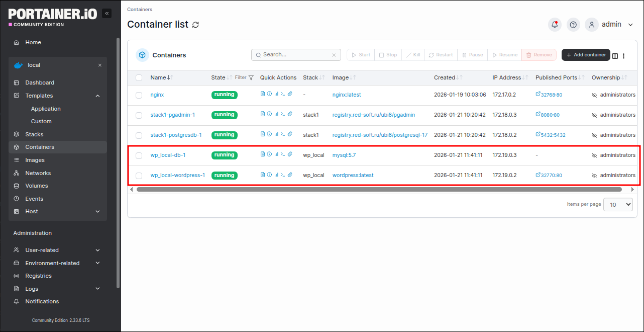Open the notifications bell icon

(555, 25)
